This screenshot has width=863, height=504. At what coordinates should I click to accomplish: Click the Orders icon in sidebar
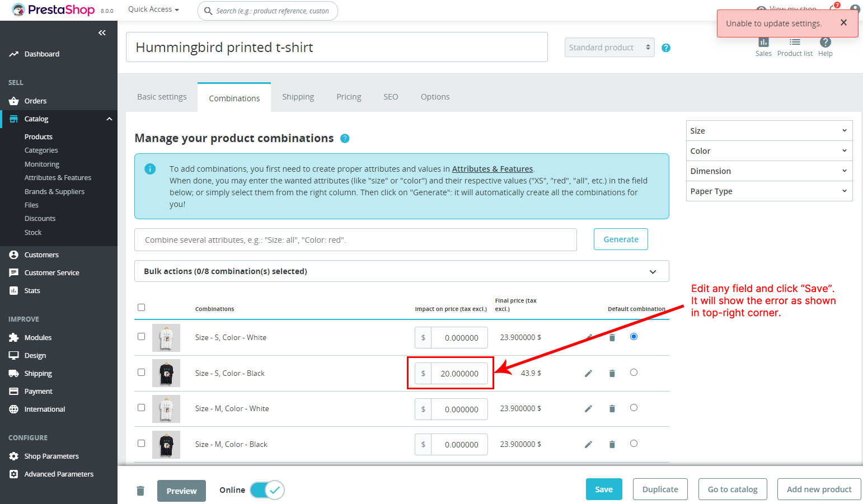click(x=14, y=101)
